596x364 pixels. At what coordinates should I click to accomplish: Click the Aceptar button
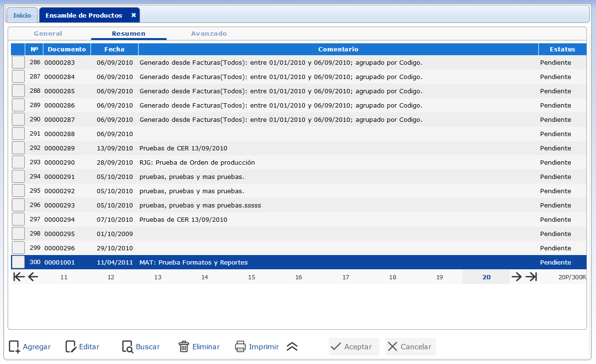[354, 346]
